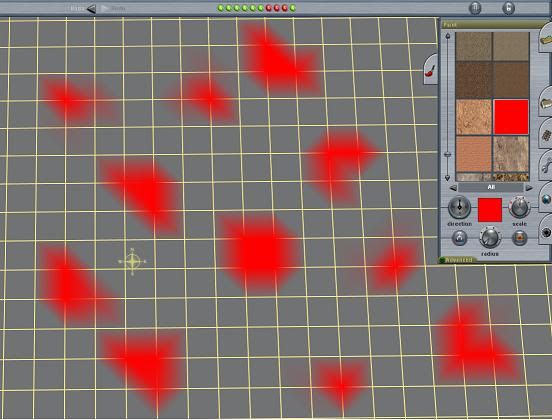Open the Paint tab with red brush icon

431,69
